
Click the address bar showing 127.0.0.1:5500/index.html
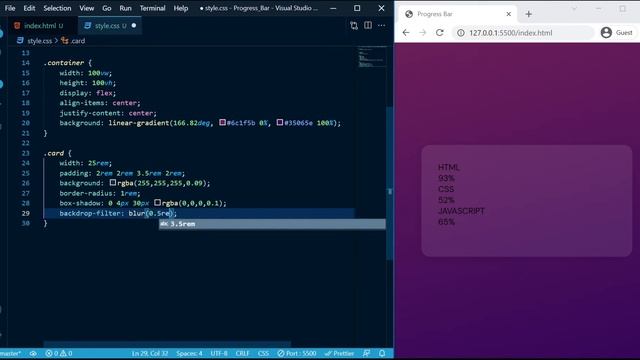pyautogui.click(x=523, y=33)
